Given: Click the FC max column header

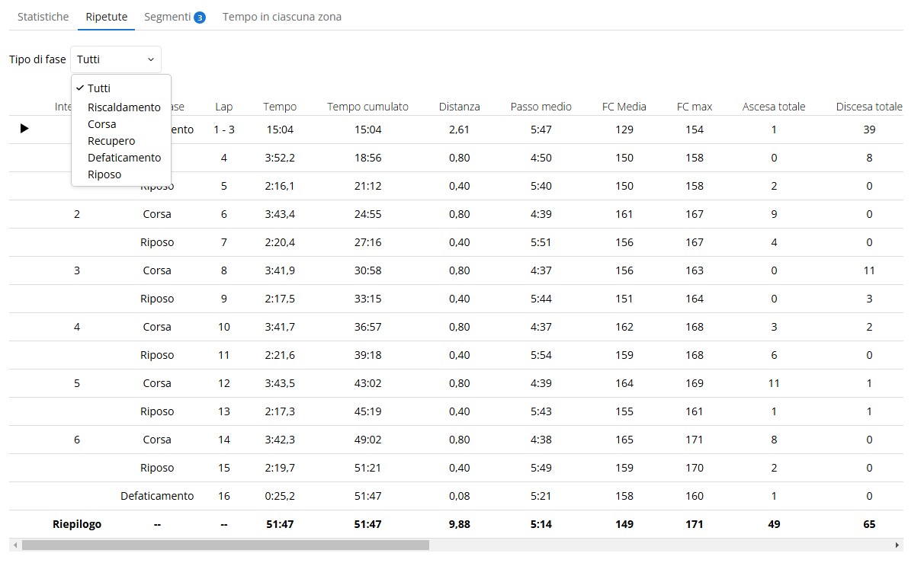Looking at the screenshot, I should (x=695, y=107).
